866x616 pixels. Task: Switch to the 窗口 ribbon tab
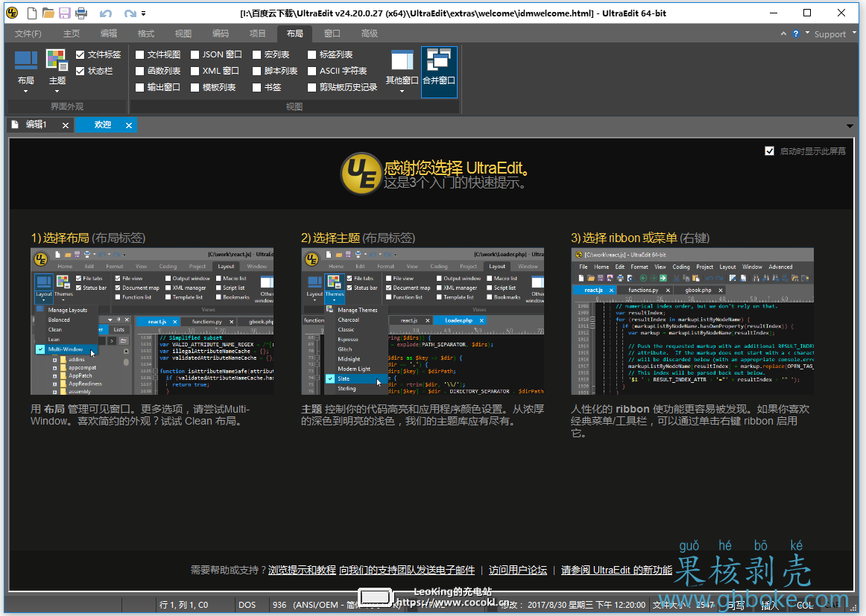(x=332, y=34)
